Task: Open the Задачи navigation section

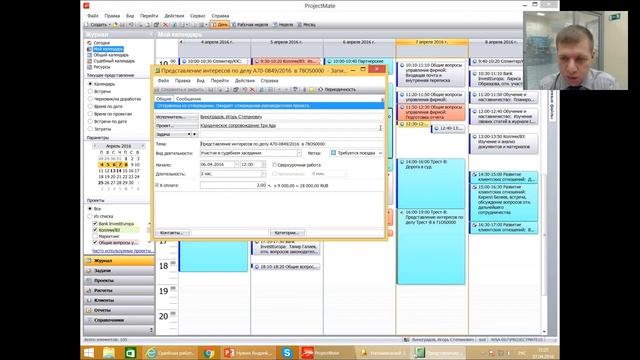Action: pos(119,271)
